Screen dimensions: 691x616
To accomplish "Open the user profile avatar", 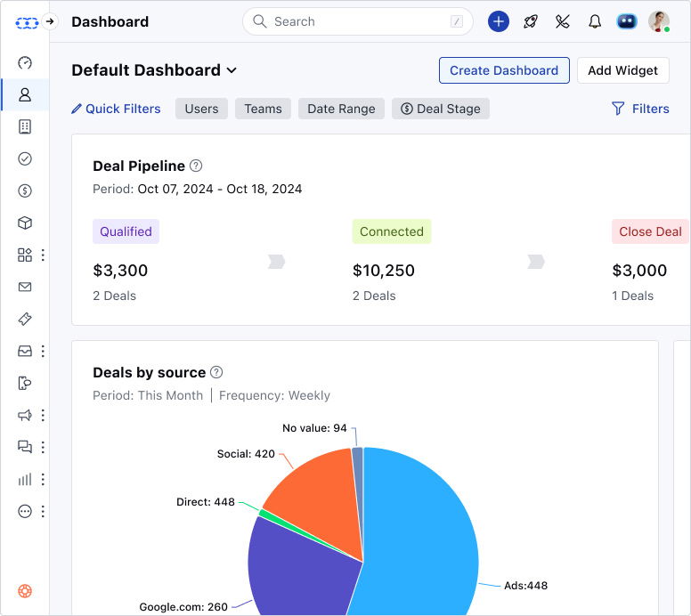I will click(x=659, y=21).
